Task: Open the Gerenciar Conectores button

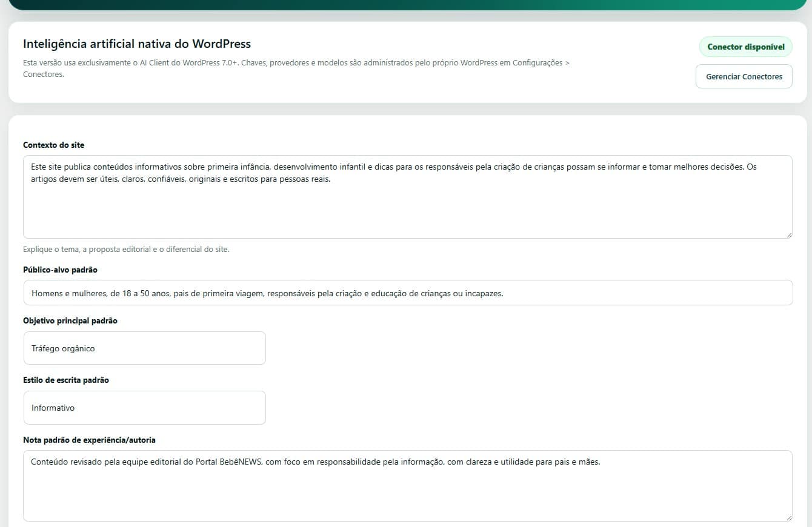Action: 744,76
